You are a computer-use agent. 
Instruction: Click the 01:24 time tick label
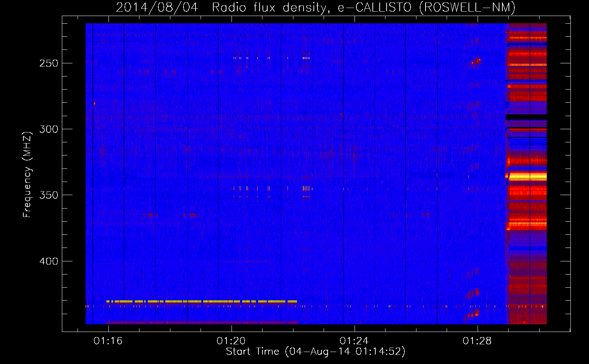354,341
